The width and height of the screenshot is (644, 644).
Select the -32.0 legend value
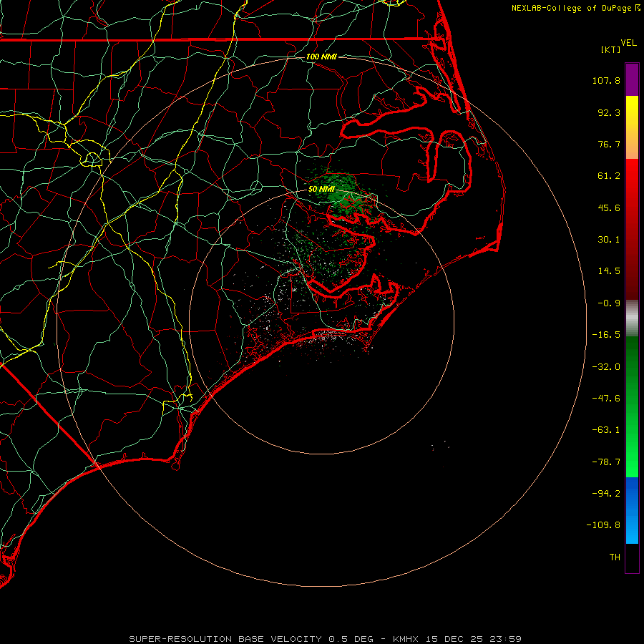click(x=606, y=367)
